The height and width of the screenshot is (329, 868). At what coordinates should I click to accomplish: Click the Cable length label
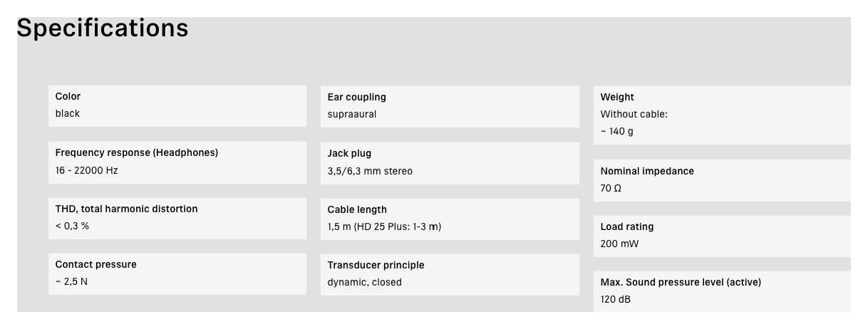(x=357, y=209)
